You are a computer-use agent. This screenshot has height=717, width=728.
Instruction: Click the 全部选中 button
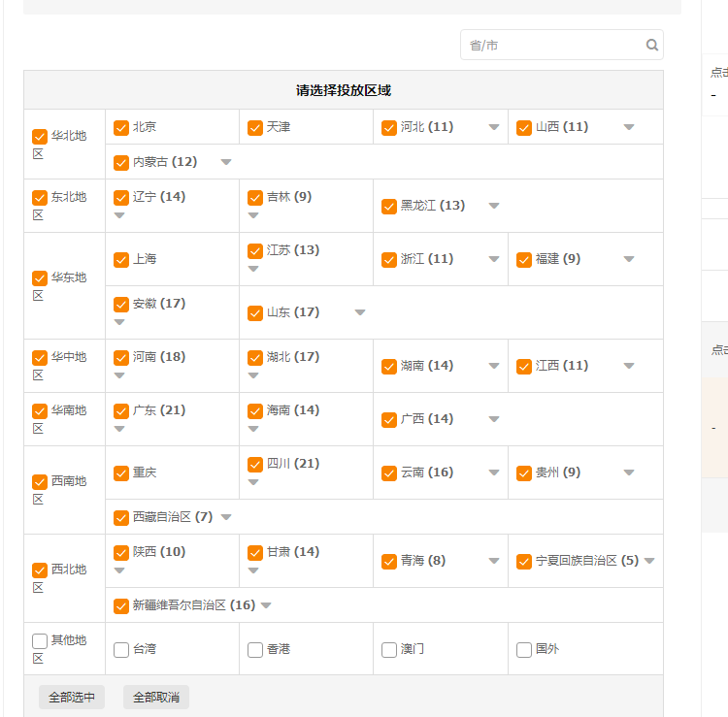[x=72, y=697]
